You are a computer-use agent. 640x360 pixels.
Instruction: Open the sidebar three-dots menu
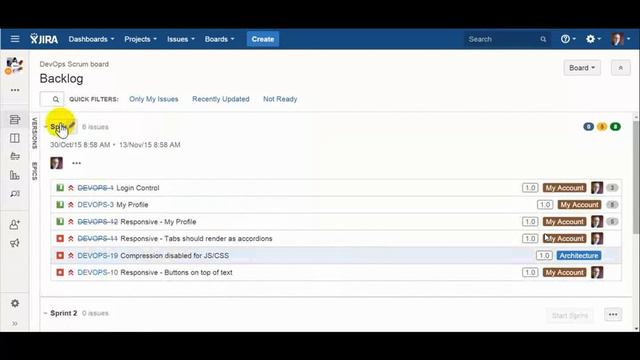15,90
